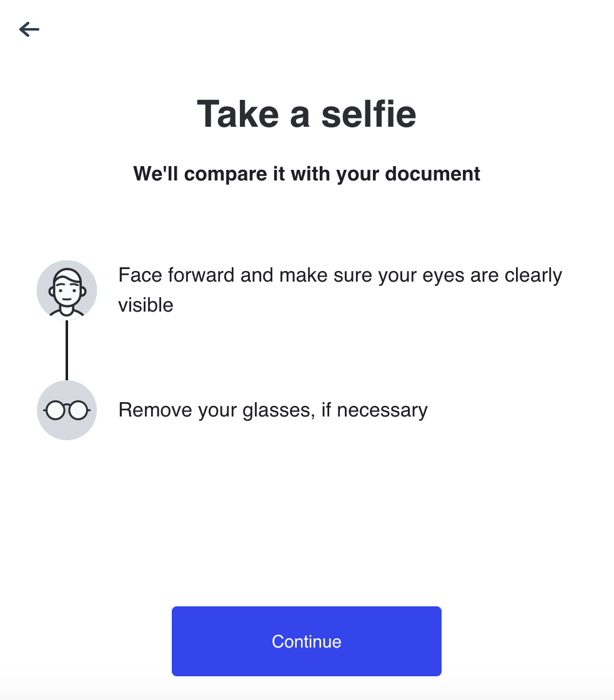614x700 pixels.
Task: Click the back arrow to exit this screen
Action: click(29, 29)
